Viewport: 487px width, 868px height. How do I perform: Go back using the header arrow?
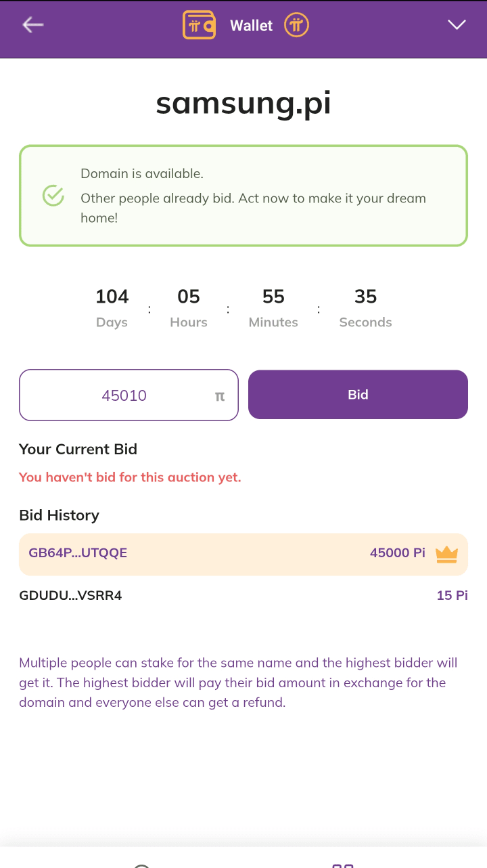tap(32, 25)
